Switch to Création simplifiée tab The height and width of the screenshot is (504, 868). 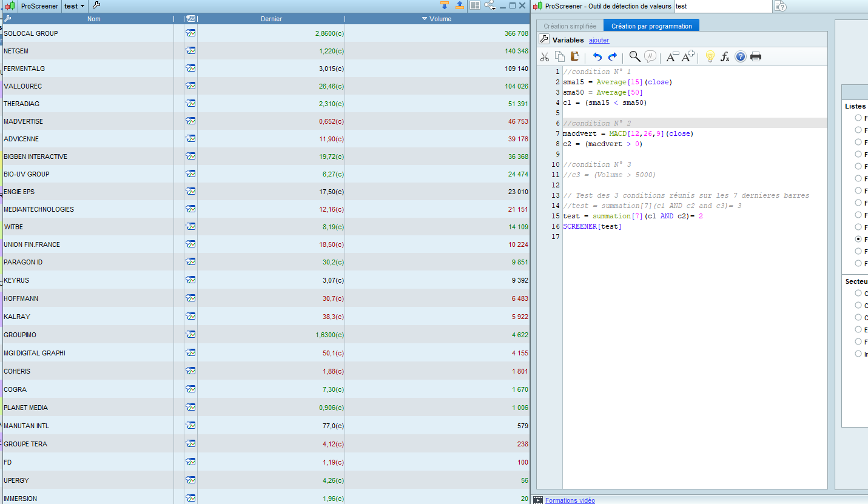(570, 26)
